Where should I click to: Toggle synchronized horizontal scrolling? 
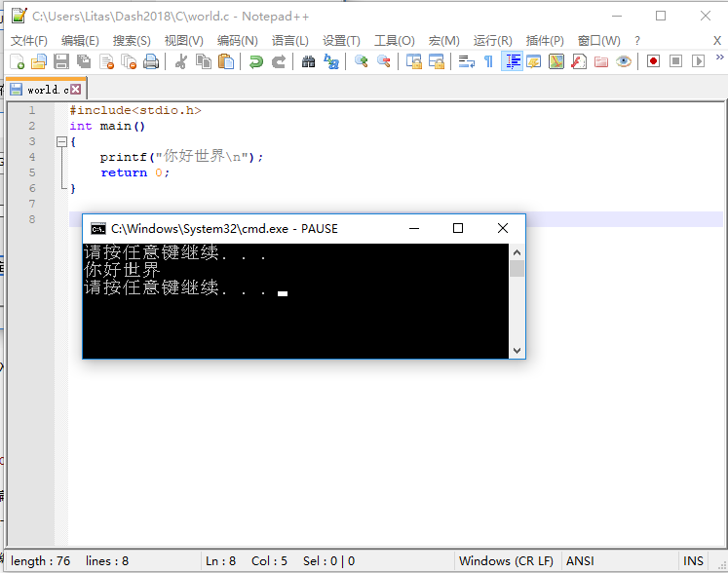(436, 61)
